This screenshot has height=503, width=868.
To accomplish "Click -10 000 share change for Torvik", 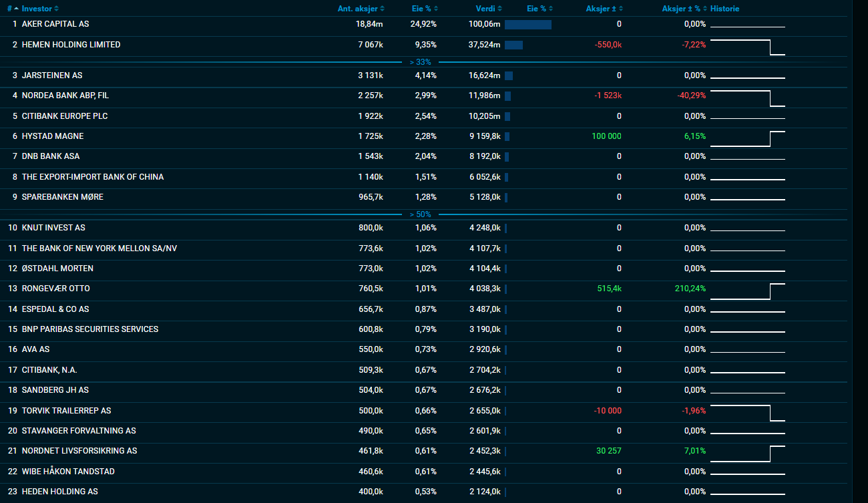I will click(608, 411).
